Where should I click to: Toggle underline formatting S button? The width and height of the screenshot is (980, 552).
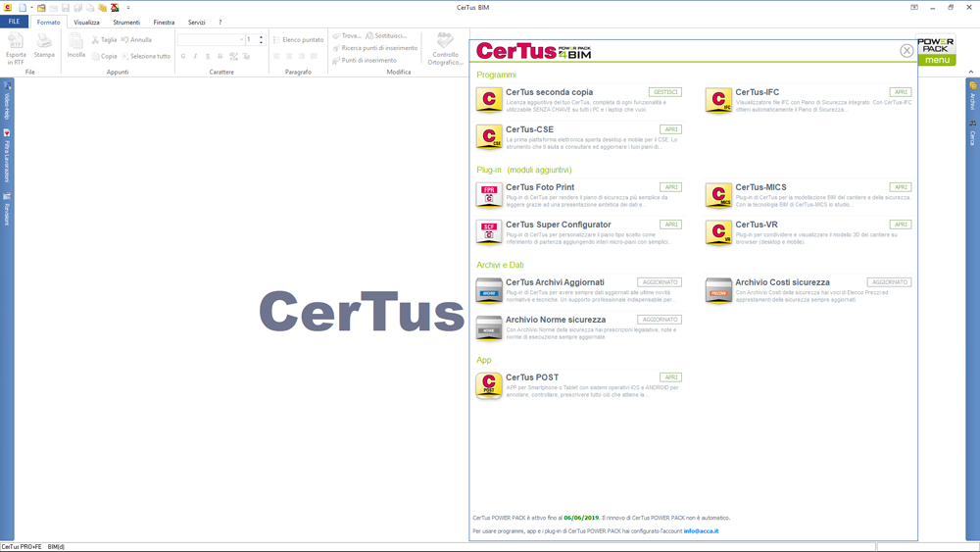(208, 56)
